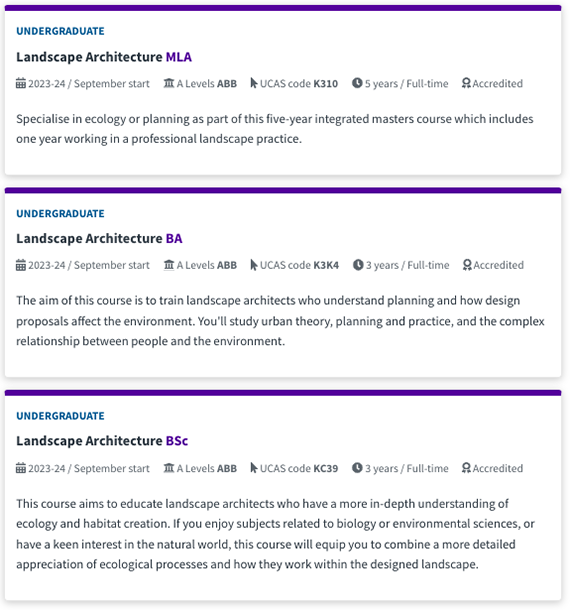Image resolution: width=570 pixels, height=610 pixels.
Task: Click the A Levels building icon in the BSc card
Action: click(x=169, y=468)
